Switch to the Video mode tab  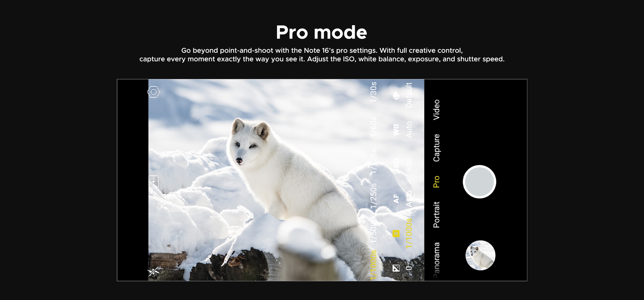(436, 110)
